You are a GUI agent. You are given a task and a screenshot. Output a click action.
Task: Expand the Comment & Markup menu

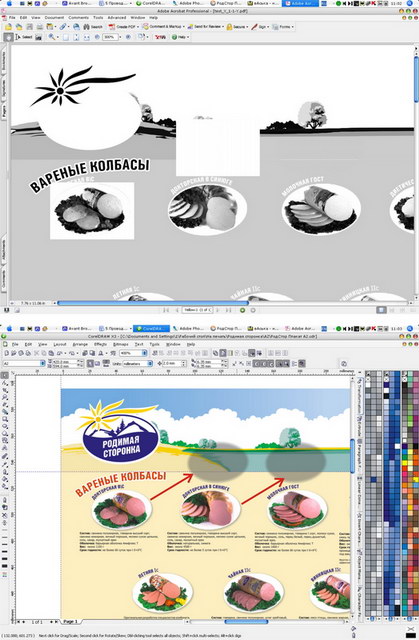(x=163, y=27)
